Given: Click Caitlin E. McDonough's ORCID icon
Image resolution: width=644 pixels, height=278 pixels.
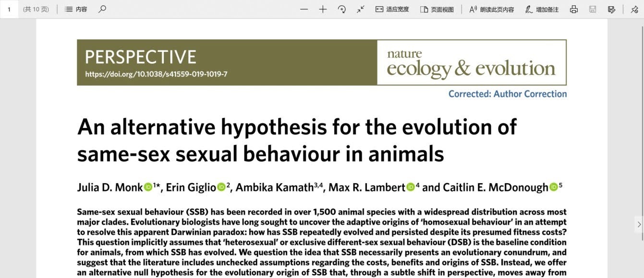Looking at the screenshot, I should [x=553, y=187].
